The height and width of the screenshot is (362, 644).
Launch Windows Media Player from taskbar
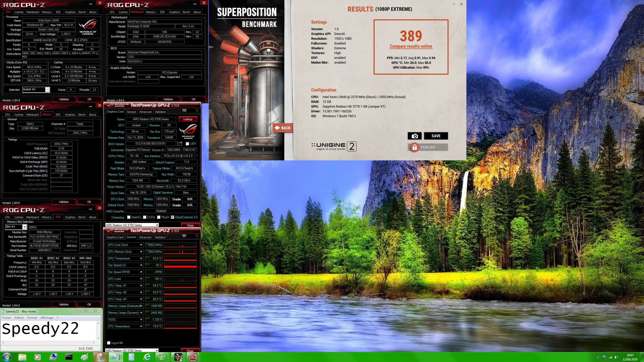[37, 357]
